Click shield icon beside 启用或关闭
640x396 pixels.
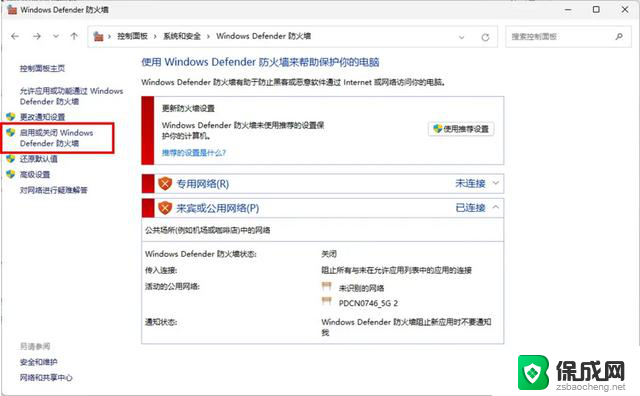click(11, 132)
